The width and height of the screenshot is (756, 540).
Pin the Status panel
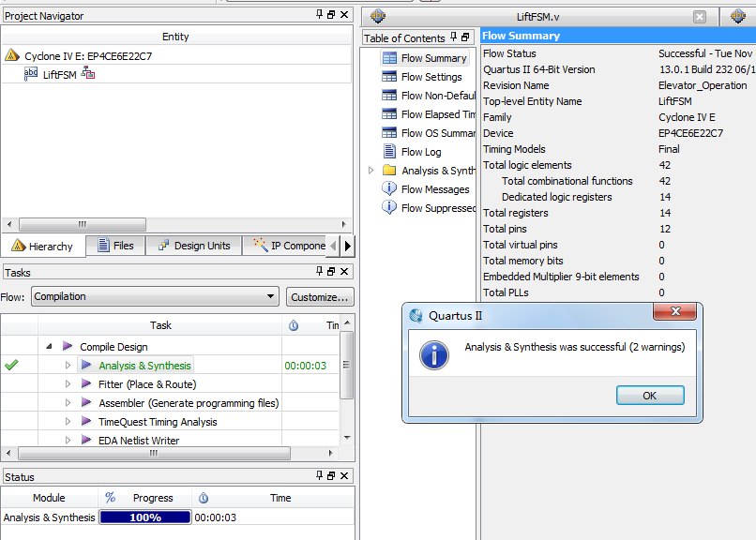319,475
